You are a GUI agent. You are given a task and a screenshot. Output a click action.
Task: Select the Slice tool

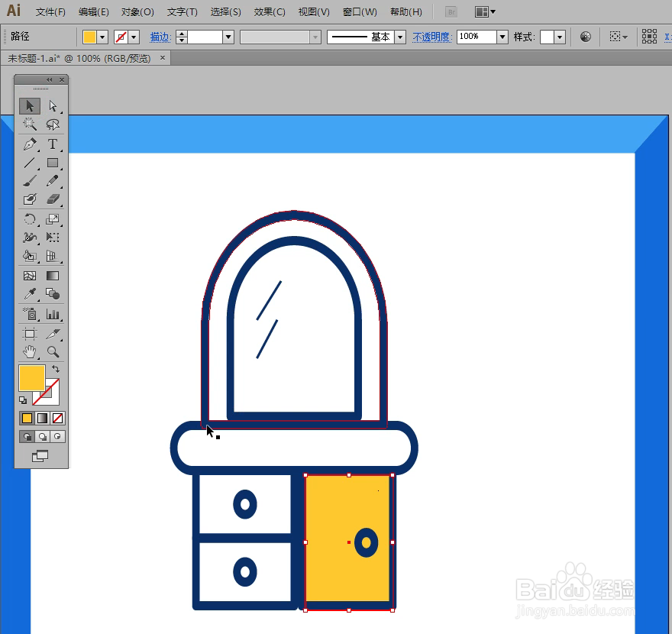point(53,334)
